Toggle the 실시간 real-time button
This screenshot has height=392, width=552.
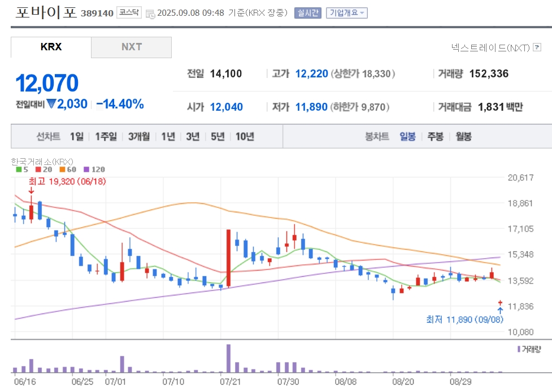(308, 13)
